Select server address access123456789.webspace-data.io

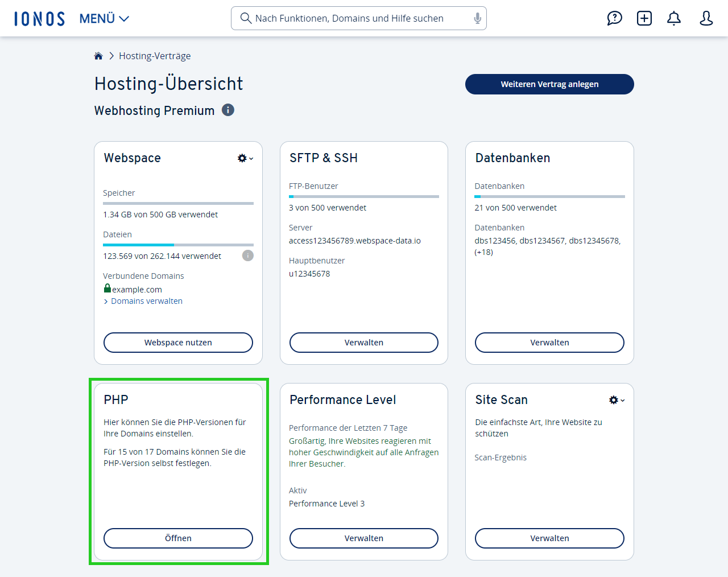tap(355, 241)
